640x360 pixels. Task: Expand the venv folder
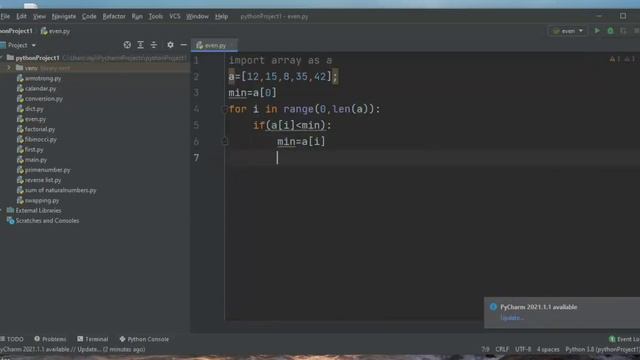pos(9,68)
